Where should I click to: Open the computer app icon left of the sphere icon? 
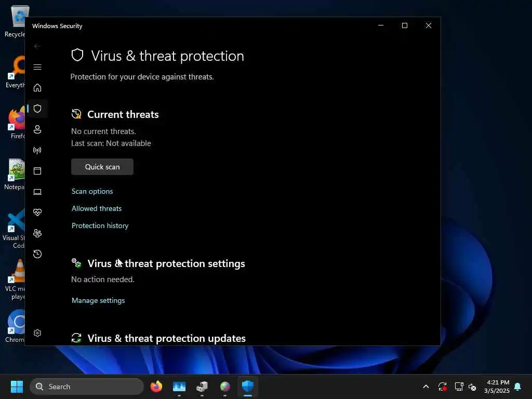(x=202, y=387)
